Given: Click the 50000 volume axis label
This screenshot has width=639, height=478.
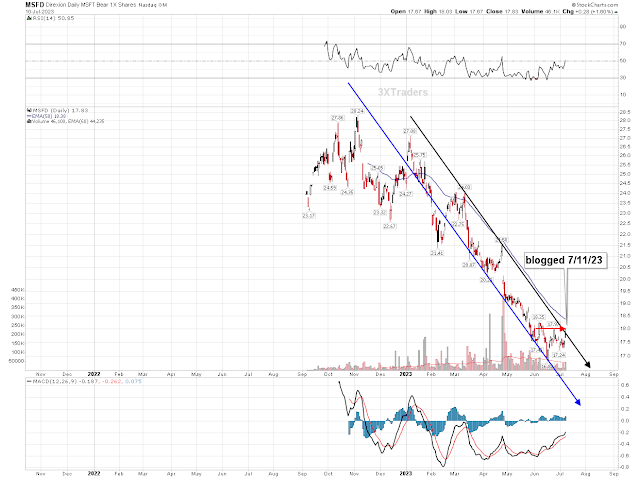Looking at the screenshot, I should 16,361.
